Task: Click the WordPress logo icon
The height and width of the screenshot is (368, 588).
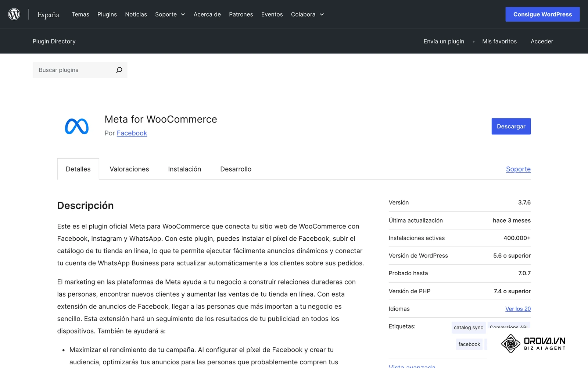Action: tap(14, 14)
